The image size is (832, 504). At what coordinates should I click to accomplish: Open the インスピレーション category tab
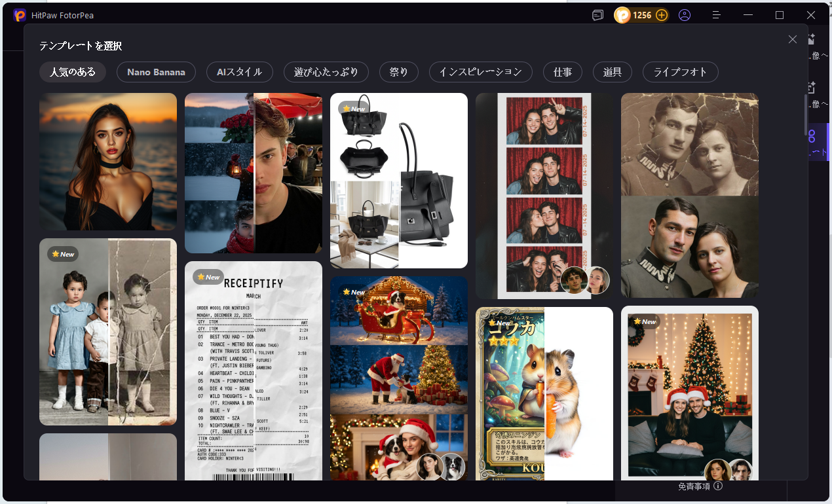pos(480,72)
